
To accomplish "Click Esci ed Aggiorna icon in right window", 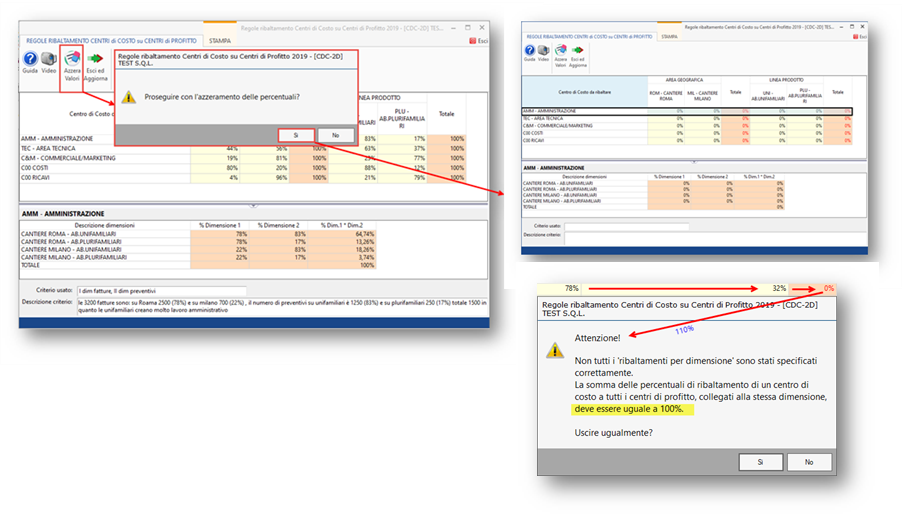I will (x=577, y=50).
